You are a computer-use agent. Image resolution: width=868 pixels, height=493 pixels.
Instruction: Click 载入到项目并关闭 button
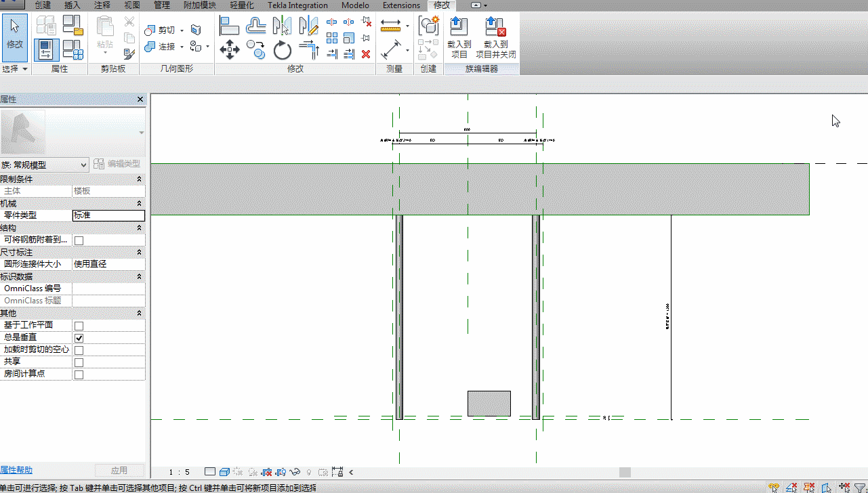click(496, 37)
